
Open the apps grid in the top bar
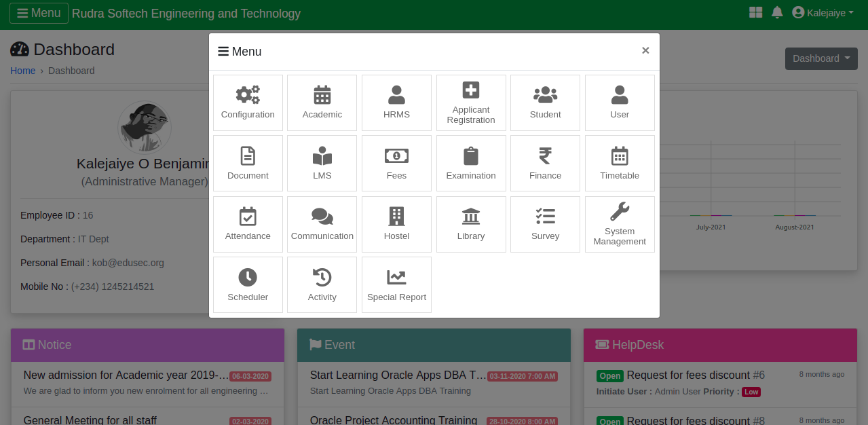(755, 12)
